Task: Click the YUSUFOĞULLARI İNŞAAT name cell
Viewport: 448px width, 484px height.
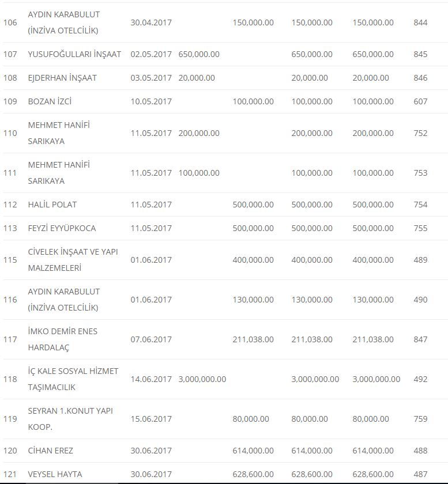Action: tap(74, 54)
